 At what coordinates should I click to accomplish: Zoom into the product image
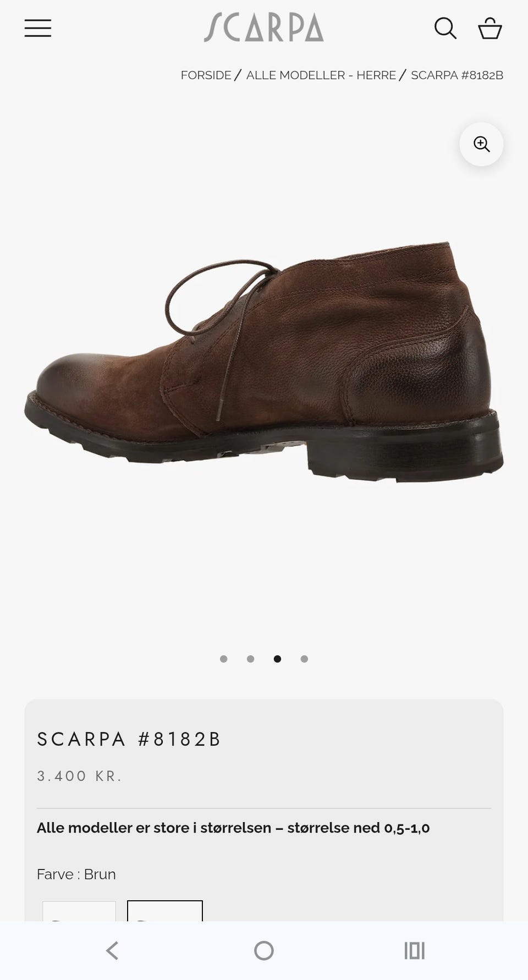[481, 144]
